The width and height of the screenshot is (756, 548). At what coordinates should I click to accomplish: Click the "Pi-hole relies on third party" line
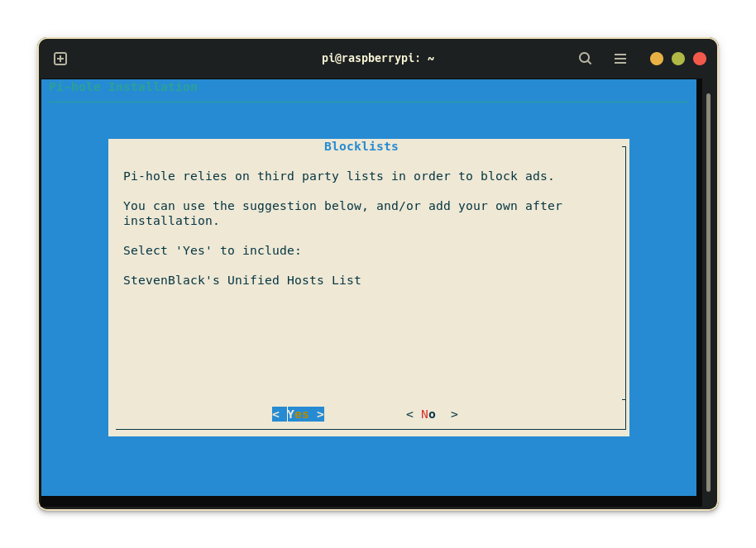coord(338,176)
